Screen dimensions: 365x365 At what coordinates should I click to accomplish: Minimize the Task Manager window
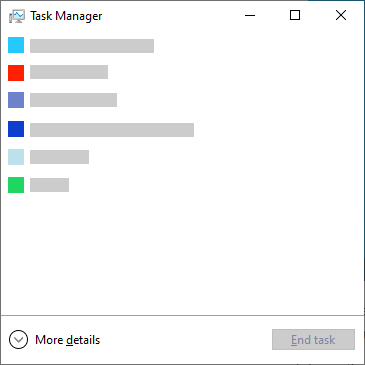click(250, 15)
